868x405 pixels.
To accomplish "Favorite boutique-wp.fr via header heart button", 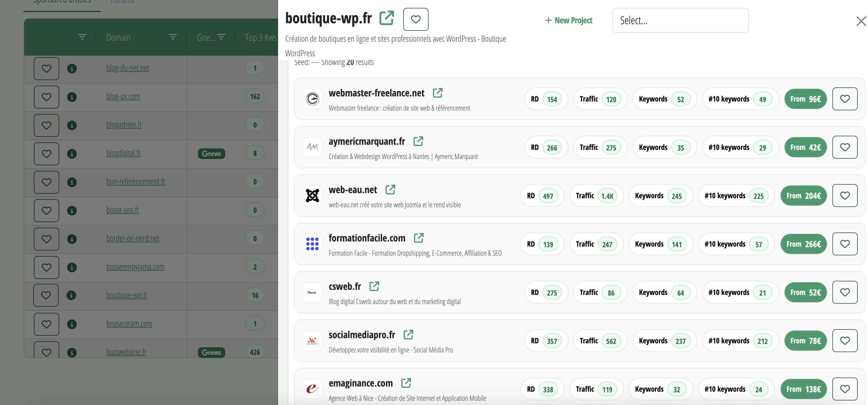I will click(x=416, y=19).
